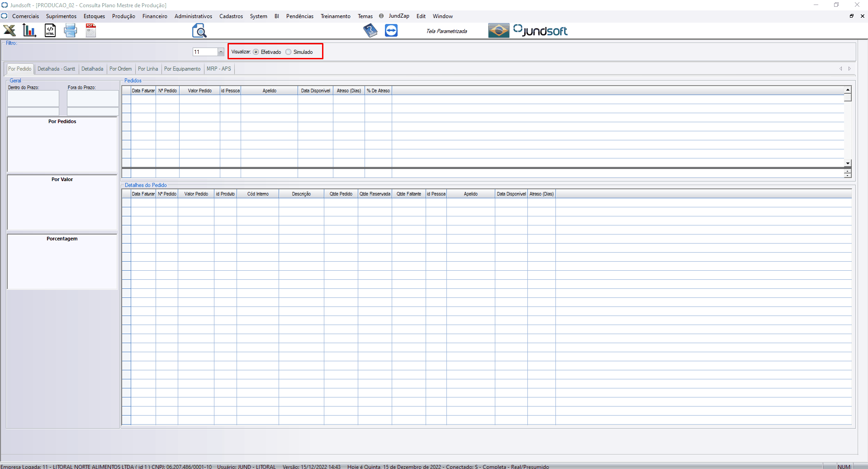The image size is (868, 469).
Task: Open the filter dropdown showing 11
Action: [221, 52]
